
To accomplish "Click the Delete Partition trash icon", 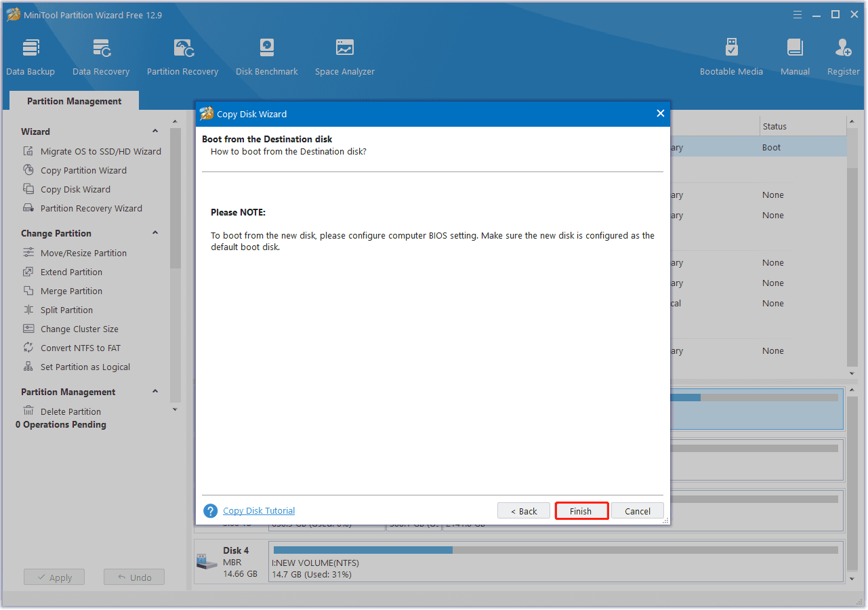I will pyautogui.click(x=28, y=411).
